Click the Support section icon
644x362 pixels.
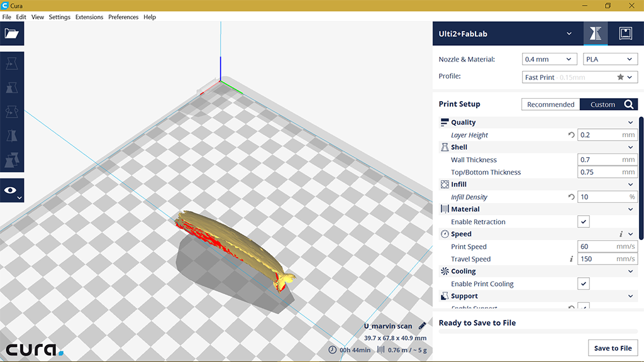tap(445, 296)
